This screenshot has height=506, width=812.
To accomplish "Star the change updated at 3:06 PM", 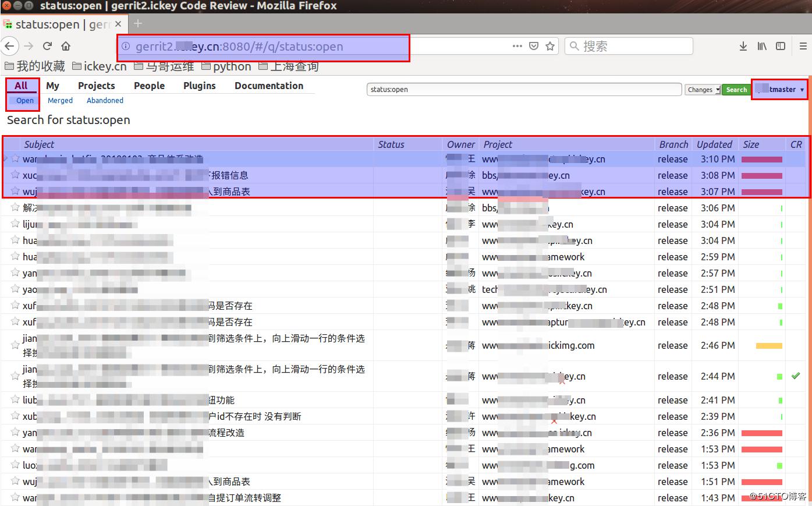I will pyautogui.click(x=15, y=207).
